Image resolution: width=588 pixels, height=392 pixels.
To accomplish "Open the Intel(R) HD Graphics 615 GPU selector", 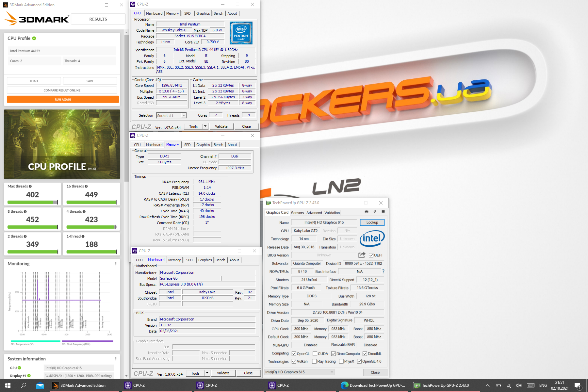I will point(300,372).
